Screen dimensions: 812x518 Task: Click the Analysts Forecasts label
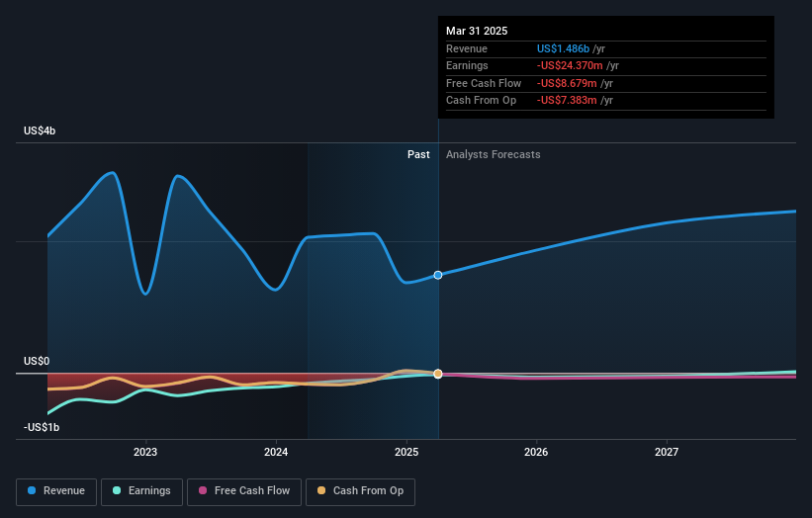[493, 155]
